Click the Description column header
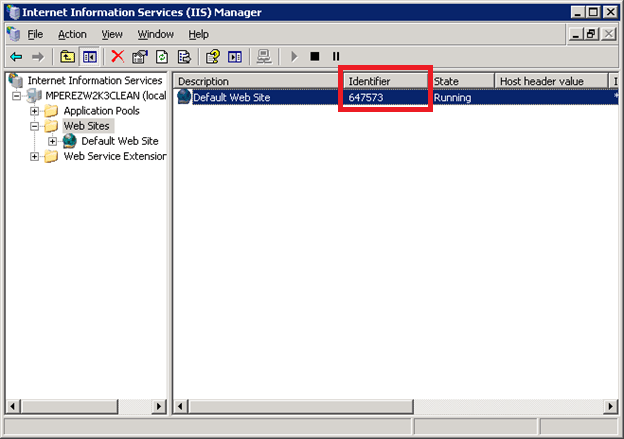Viewport: 624px width, 439px height. [x=255, y=81]
